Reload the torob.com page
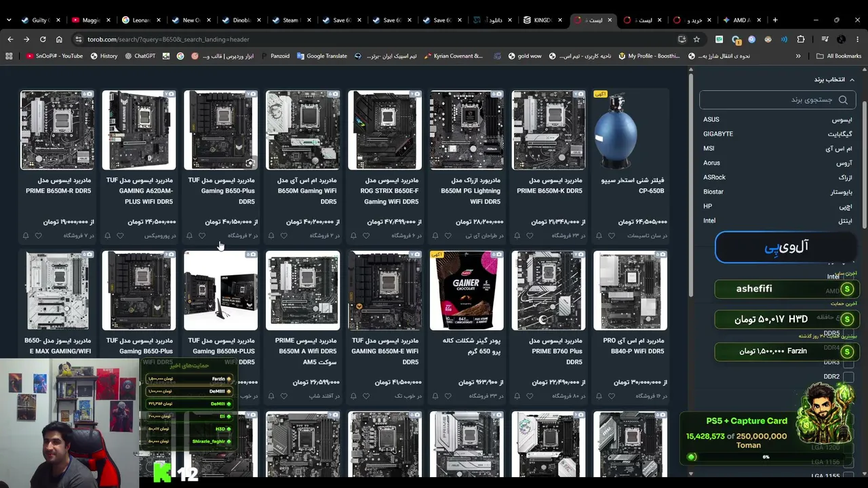Image resolution: width=868 pixels, height=488 pixels. (x=43, y=39)
